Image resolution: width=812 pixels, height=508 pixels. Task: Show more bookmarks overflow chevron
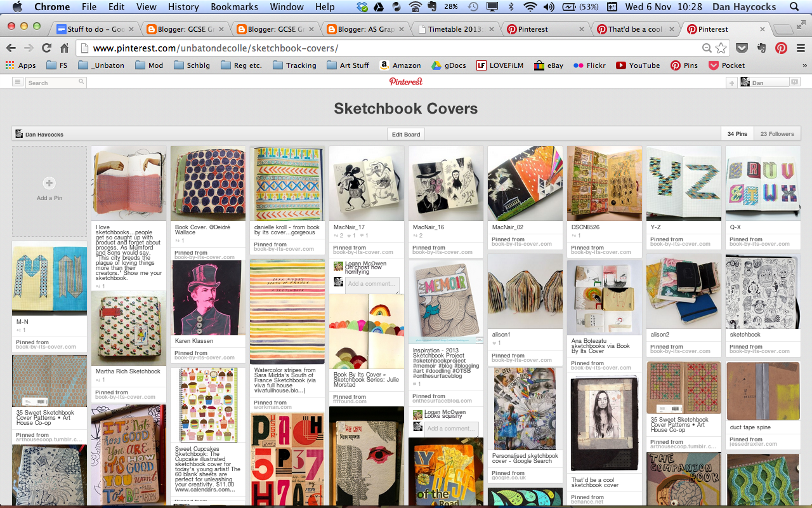(x=805, y=65)
